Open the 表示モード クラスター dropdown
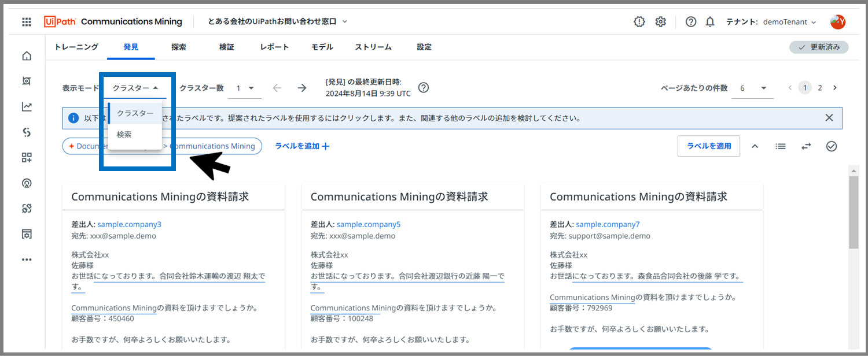 [x=136, y=88]
